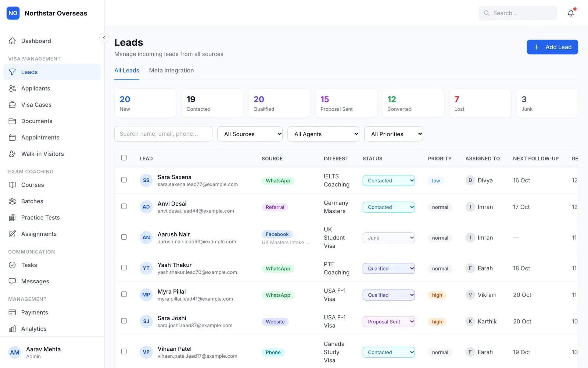The width and height of the screenshot is (588, 368).
Task: Toggle the select-all leads checkbox
Action: coord(124,158)
